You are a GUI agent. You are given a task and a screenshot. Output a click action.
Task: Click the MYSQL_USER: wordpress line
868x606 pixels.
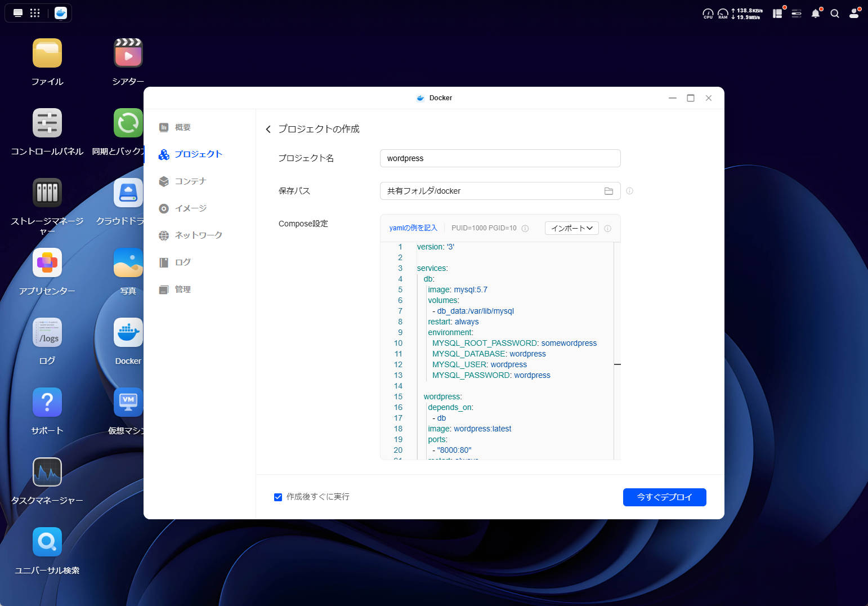[x=480, y=365]
